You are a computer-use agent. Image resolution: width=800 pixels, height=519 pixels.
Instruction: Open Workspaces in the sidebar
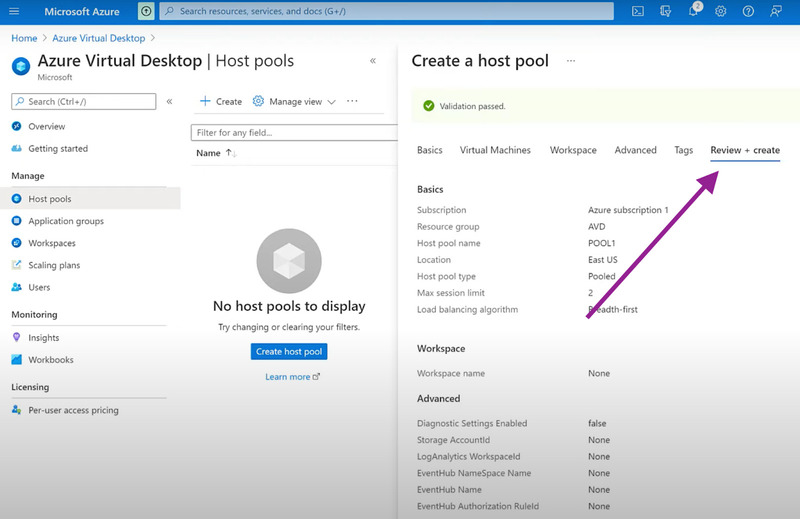(52, 243)
